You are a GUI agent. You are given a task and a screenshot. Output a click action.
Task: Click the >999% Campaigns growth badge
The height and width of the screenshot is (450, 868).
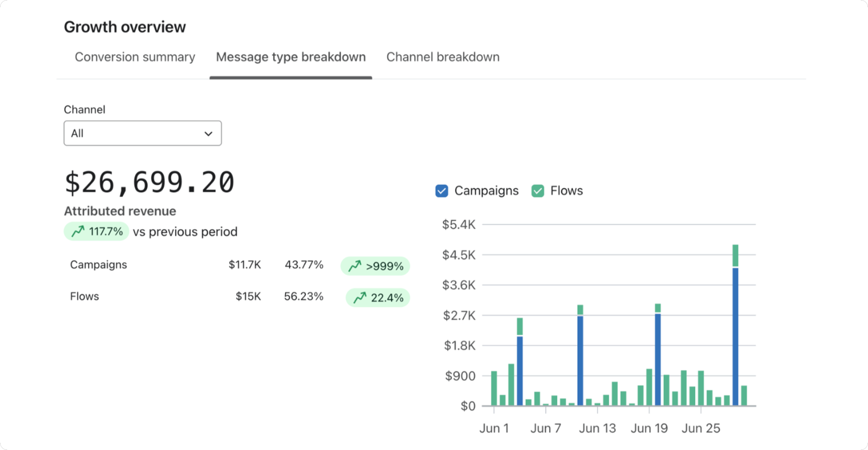pos(375,266)
